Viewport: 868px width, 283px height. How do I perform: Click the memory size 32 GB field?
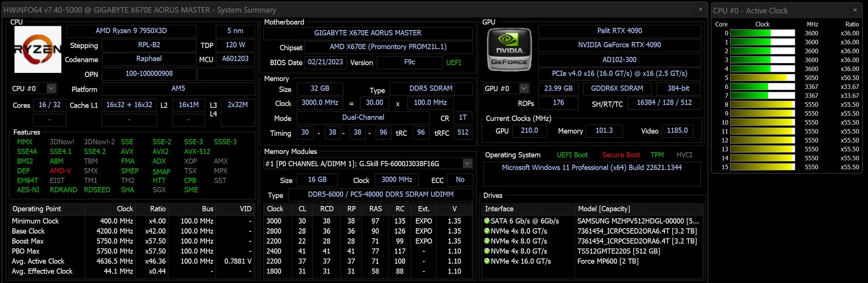(320, 88)
